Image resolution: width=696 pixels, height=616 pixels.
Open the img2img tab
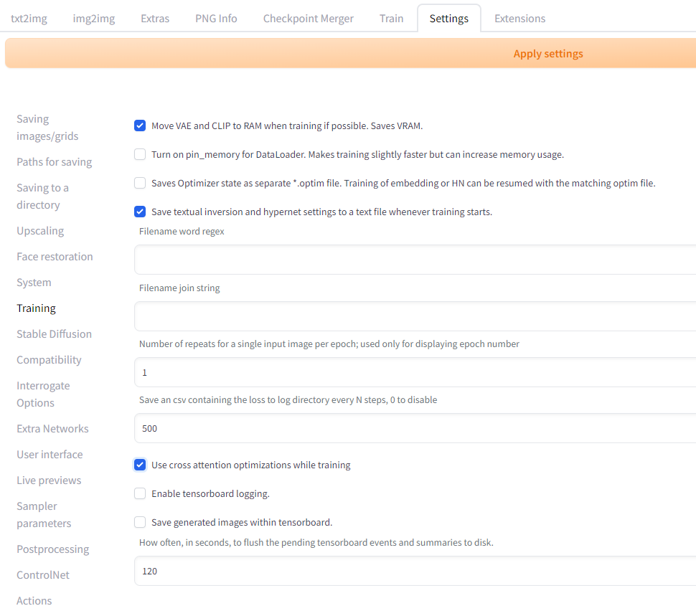pos(93,18)
